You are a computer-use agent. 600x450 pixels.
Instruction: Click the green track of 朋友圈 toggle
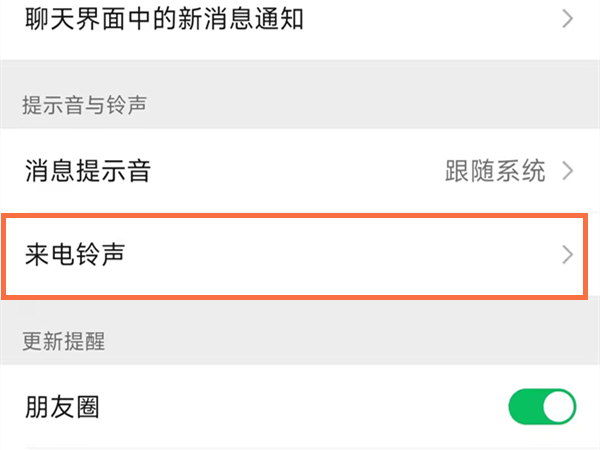coord(526,407)
